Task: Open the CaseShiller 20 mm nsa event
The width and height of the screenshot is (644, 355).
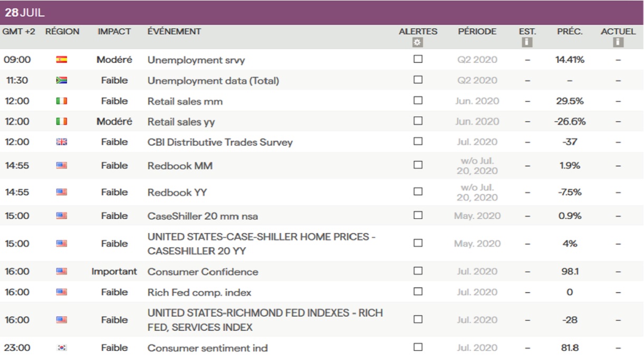Action: point(203,216)
